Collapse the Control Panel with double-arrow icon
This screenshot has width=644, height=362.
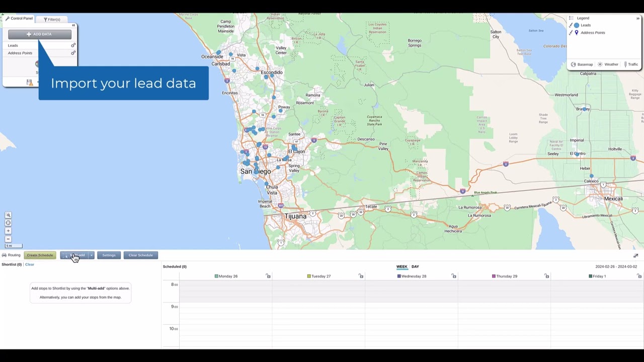[73, 25]
